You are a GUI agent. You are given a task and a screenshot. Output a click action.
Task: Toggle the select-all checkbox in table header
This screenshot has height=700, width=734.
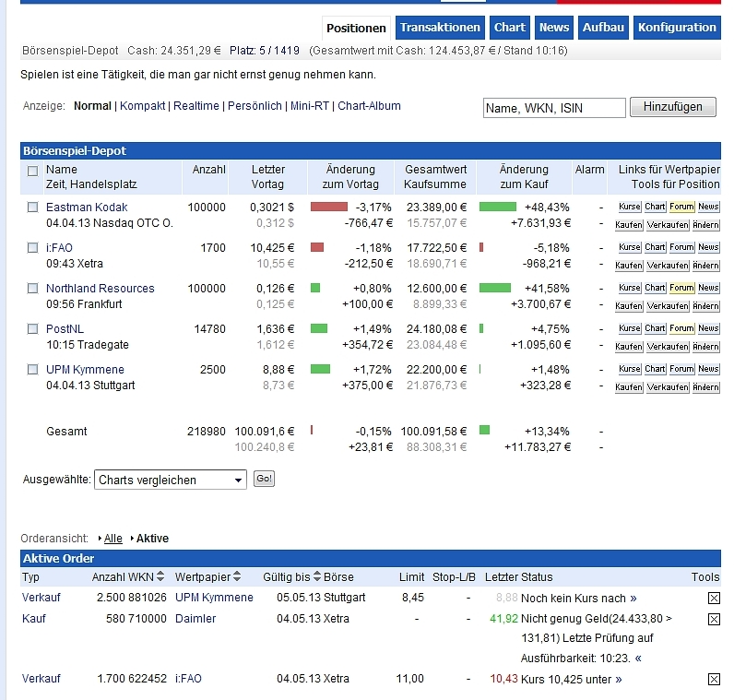pos(33,171)
